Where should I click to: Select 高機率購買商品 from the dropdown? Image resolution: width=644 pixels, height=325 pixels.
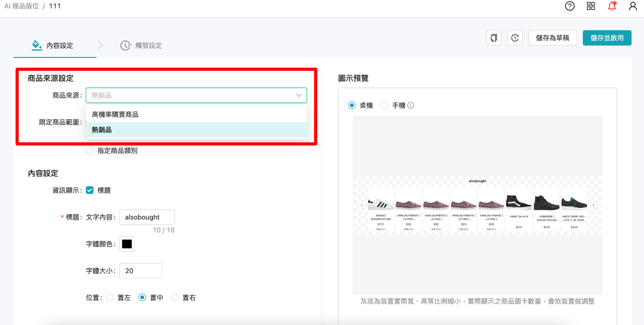point(115,114)
